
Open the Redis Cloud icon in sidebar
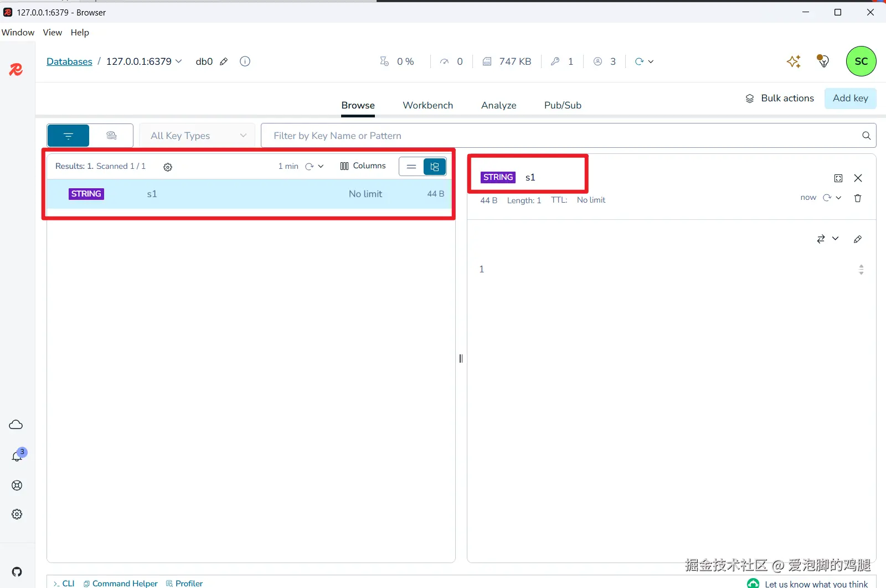click(16, 425)
